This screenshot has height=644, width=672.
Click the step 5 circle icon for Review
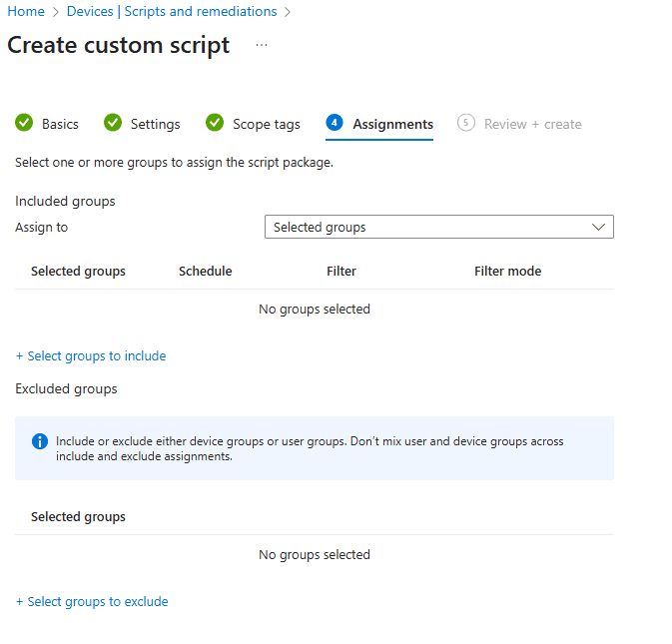(x=465, y=123)
